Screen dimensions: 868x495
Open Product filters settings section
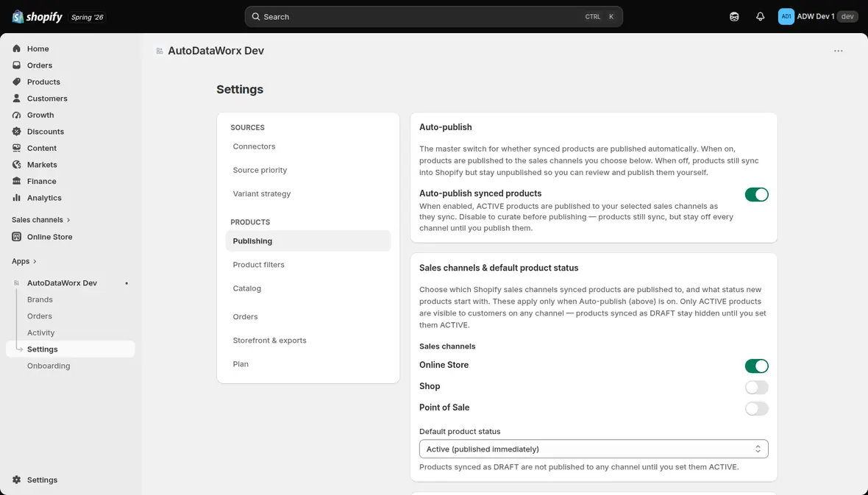click(308, 265)
